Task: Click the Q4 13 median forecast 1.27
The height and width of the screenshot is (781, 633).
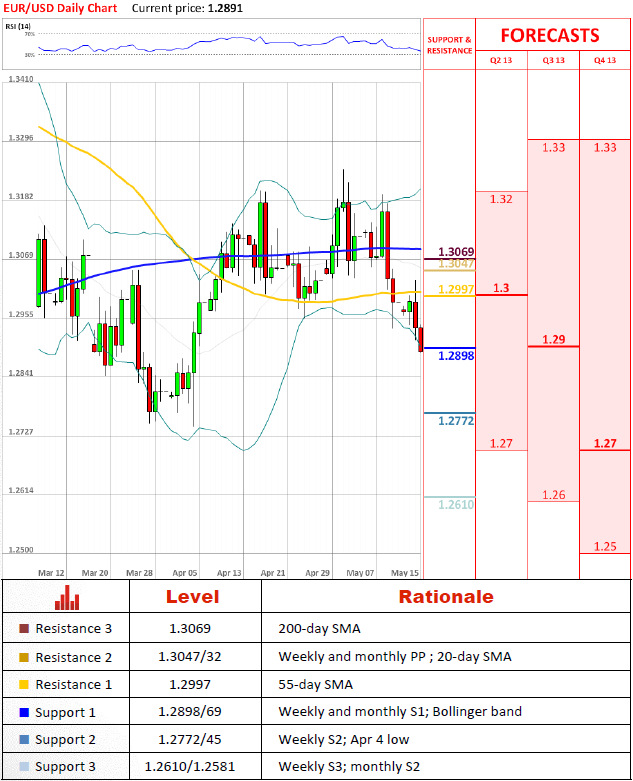Action: (x=605, y=443)
